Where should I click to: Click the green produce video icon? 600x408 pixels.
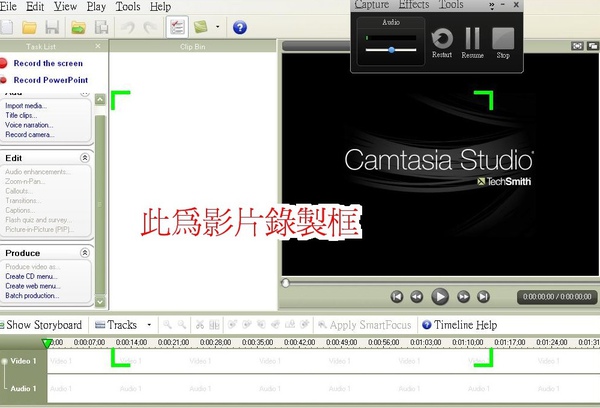[x=201, y=27]
